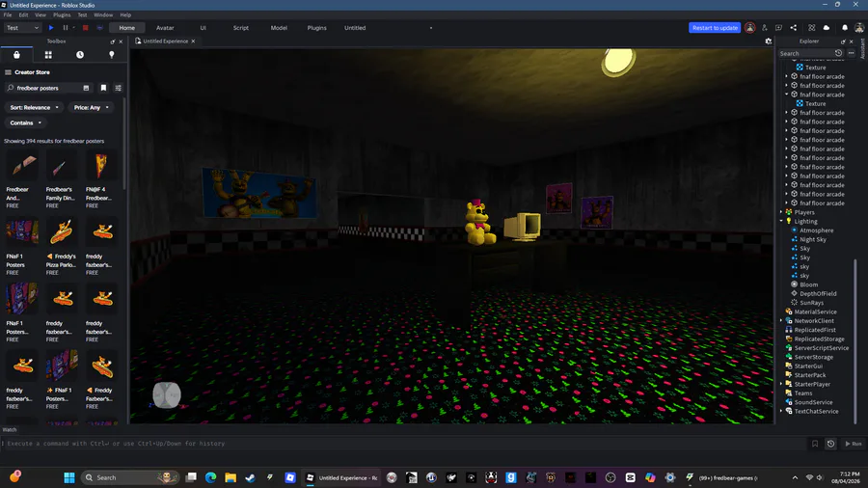Open the View menu
868x488 pixels.
click(41, 14)
